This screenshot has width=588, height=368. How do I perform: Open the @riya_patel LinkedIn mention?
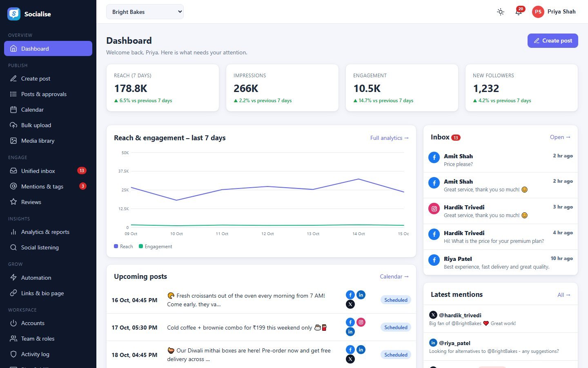(x=501, y=347)
